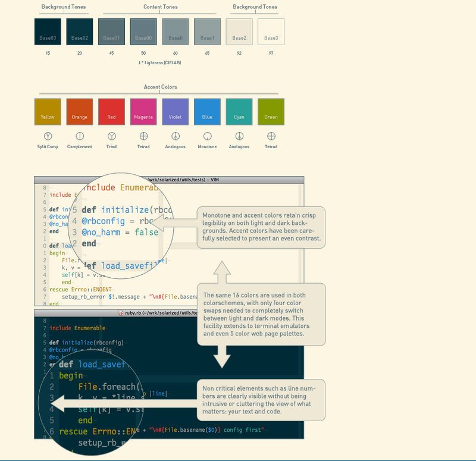Image resolution: width=476 pixels, height=461 pixels.
Task: Select the Blue accent color swatch
Action: pos(207,111)
